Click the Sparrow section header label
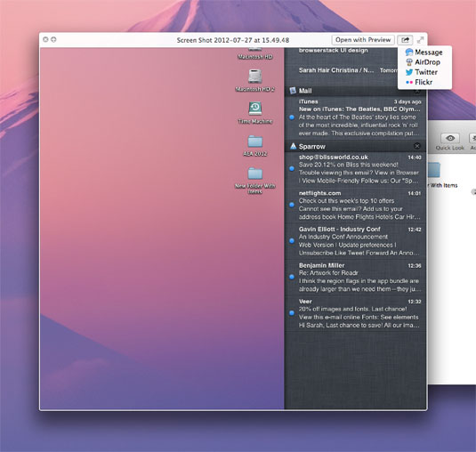The width and height of the screenshot is (476, 452). pyautogui.click(x=311, y=146)
